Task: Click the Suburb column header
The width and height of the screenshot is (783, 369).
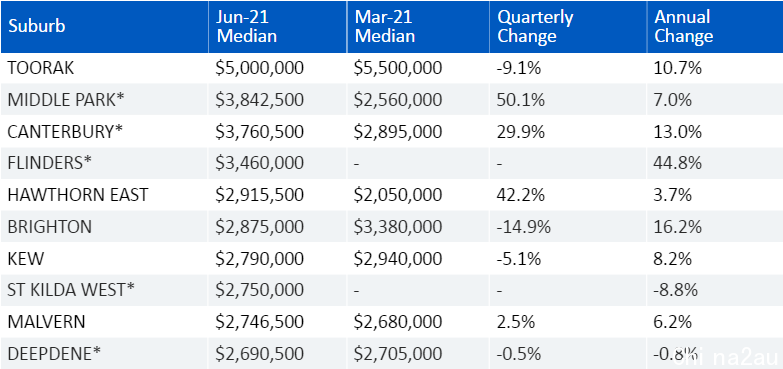Action: coord(36,26)
